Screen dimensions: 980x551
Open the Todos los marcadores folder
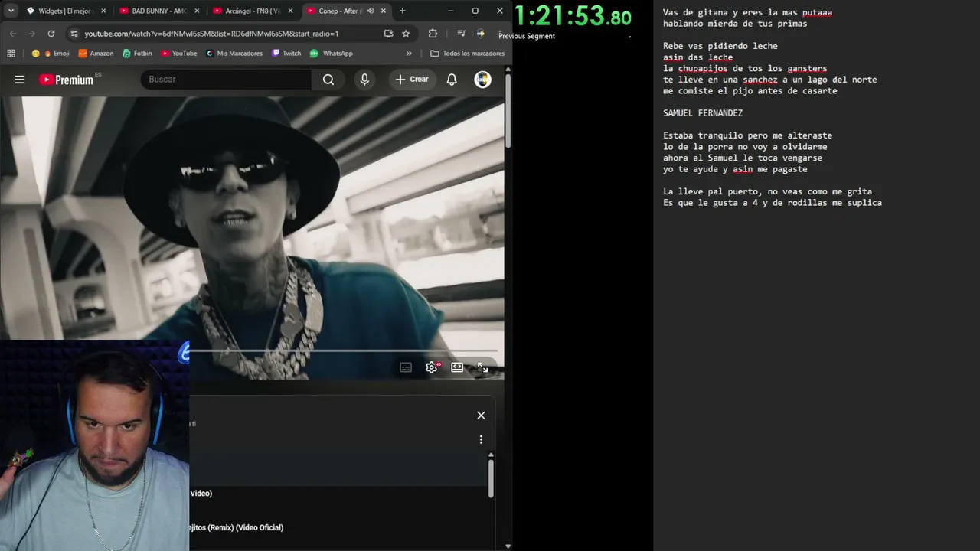[468, 54]
